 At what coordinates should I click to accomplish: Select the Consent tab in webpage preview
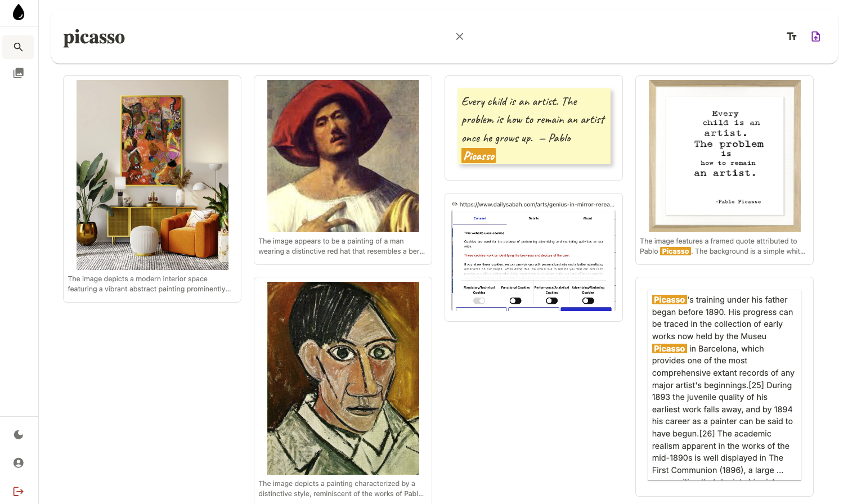(x=480, y=218)
